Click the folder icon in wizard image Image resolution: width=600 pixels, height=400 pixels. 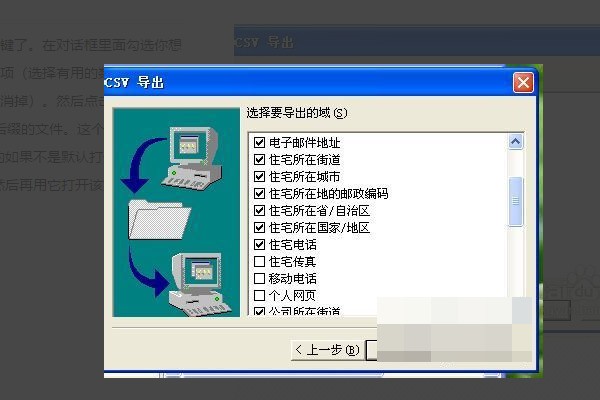(159, 220)
